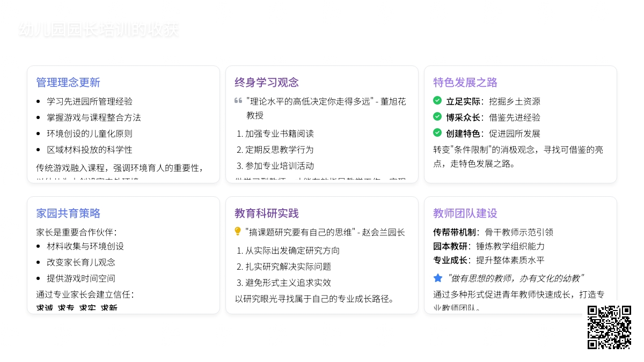644x362 pixels.
Task: Click the slide title 幼儿园园长培训的收获
Action: pyautogui.click(x=98, y=30)
